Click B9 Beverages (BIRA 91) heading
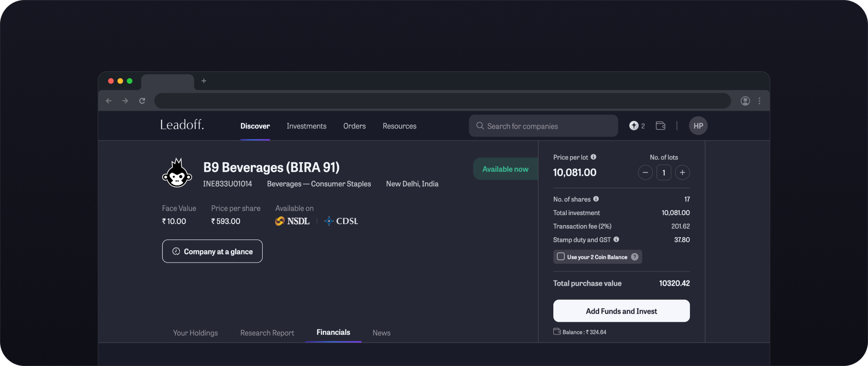This screenshot has height=366, width=868. (x=271, y=168)
